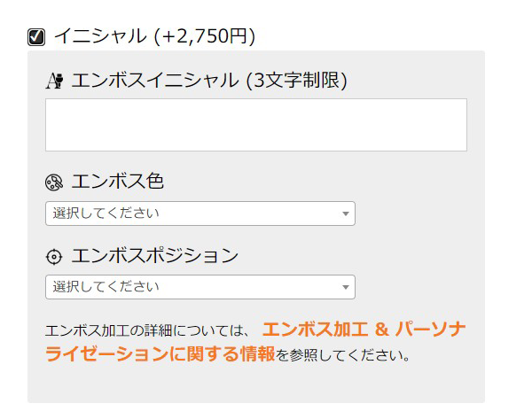Screen dimensions: 532x419
Task: Click the イニシャル option label text
Action: point(100,36)
